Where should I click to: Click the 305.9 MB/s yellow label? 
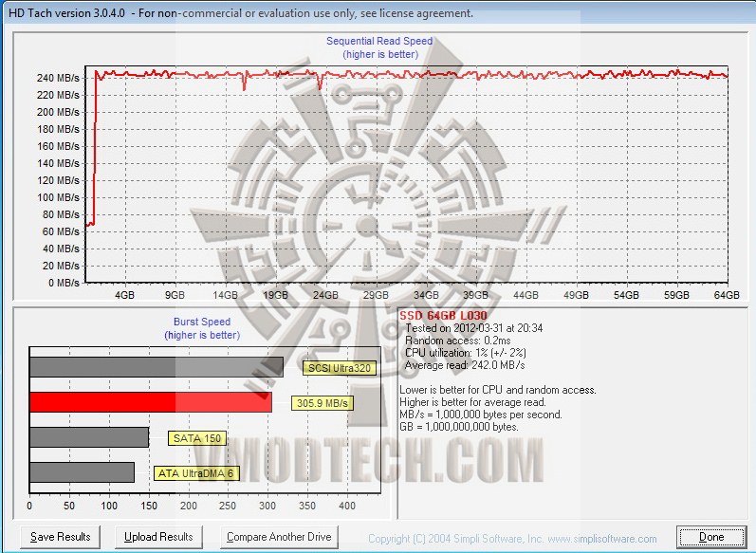click(x=323, y=403)
